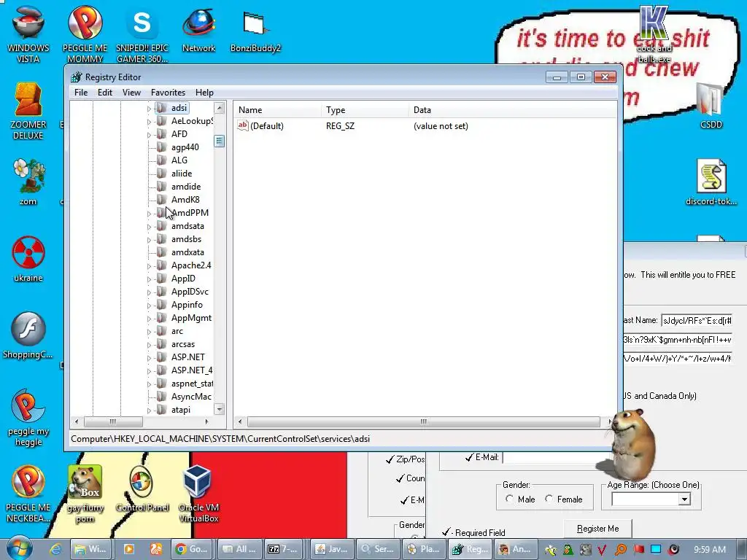Click the tree scroll-down arrow
The image size is (747, 560).
[x=219, y=409]
